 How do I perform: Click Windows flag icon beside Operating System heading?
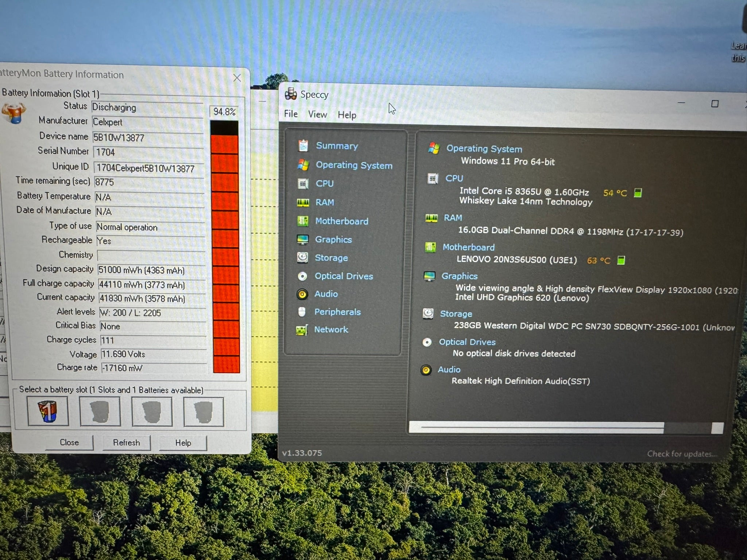click(x=434, y=148)
